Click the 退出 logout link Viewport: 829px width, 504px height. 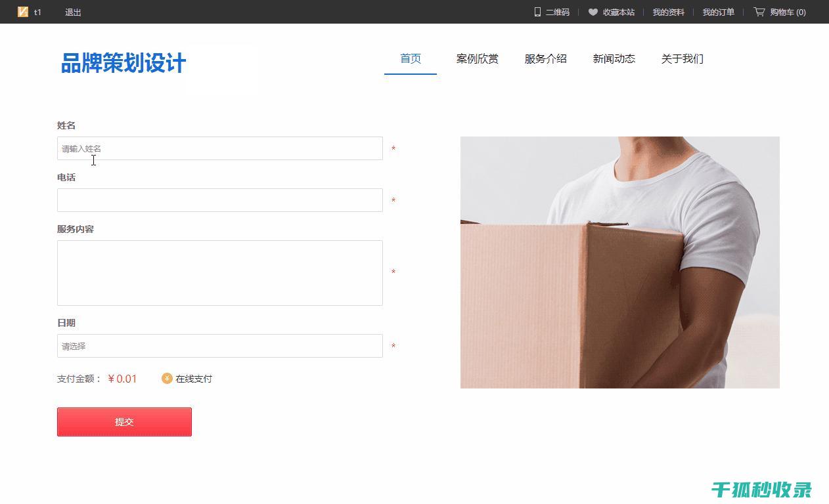click(73, 12)
